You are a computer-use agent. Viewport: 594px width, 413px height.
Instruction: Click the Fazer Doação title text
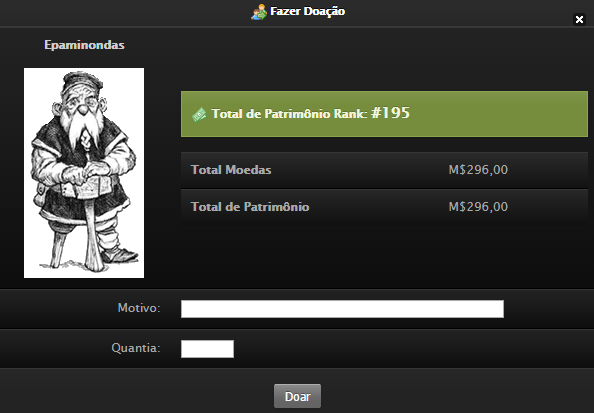(307, 11)
